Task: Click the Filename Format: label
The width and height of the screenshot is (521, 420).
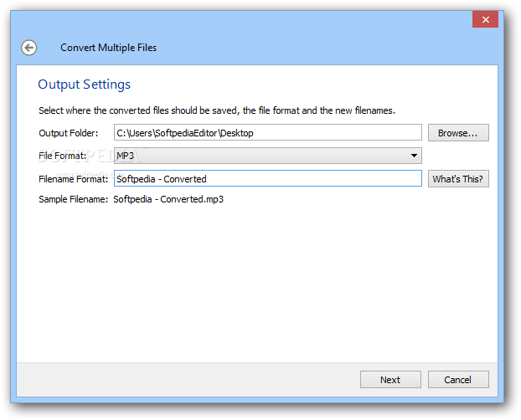Action: (x=74, y=179)
